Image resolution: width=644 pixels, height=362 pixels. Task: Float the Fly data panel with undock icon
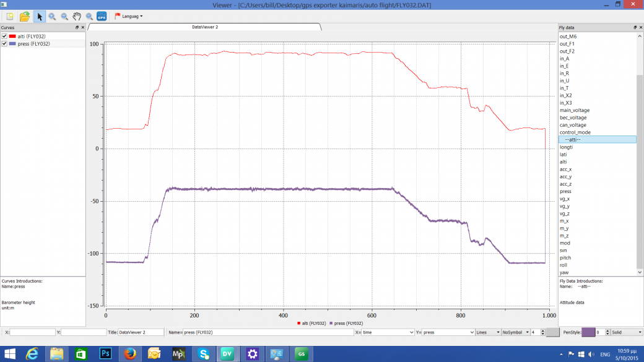click(x=635, y=28)
